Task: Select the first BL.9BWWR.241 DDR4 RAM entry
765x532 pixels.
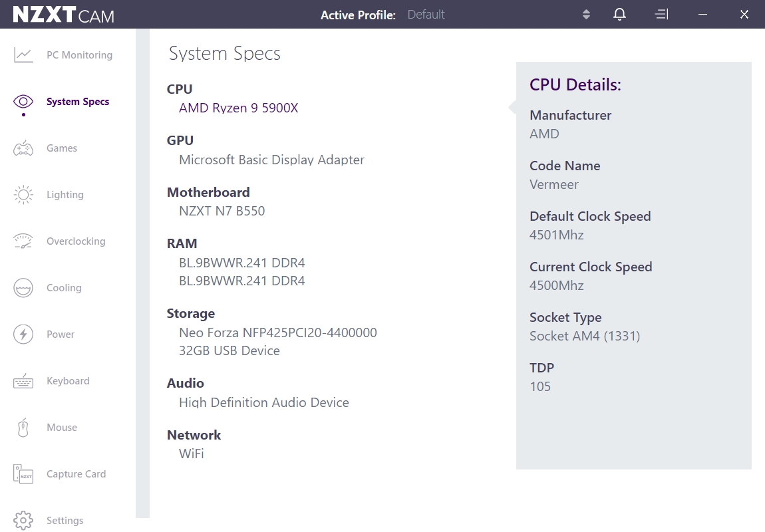Action: tap(242, 263)
